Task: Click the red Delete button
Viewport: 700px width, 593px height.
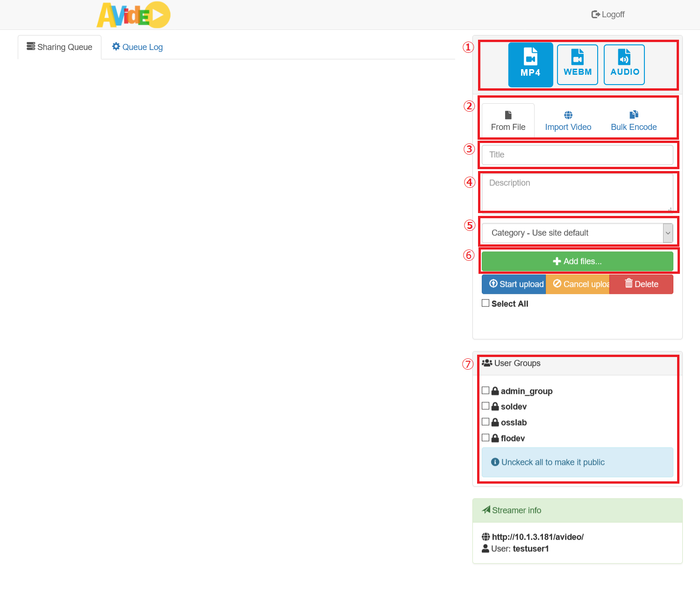Action: (642, 284)
